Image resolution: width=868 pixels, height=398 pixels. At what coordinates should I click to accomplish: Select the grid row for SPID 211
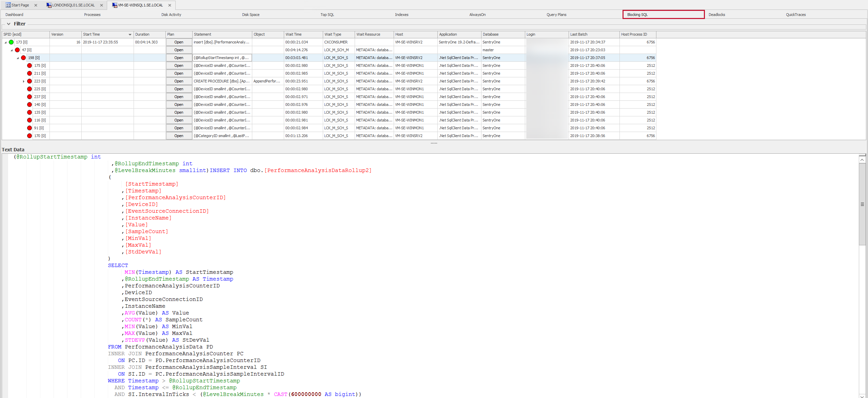102,73
